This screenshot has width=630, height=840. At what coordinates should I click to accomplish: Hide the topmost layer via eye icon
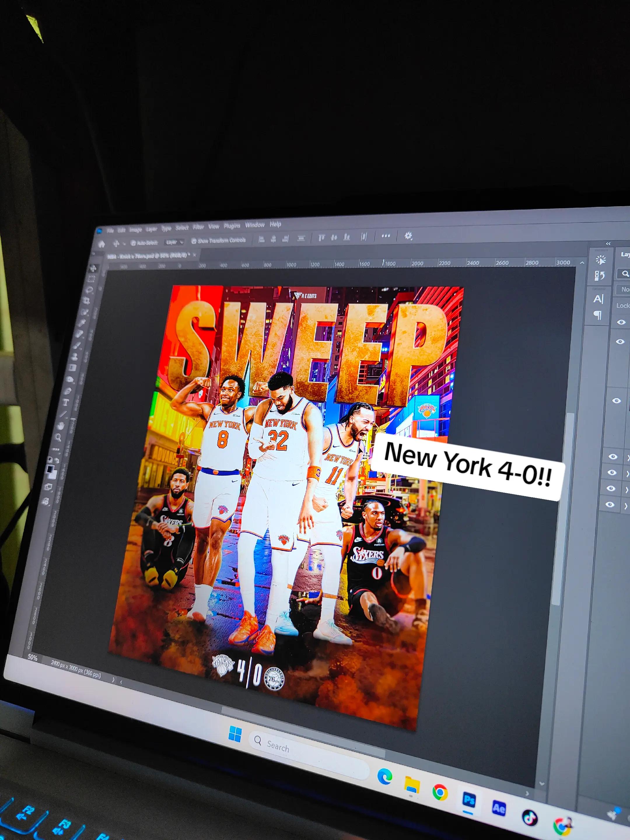click(621, 322)
